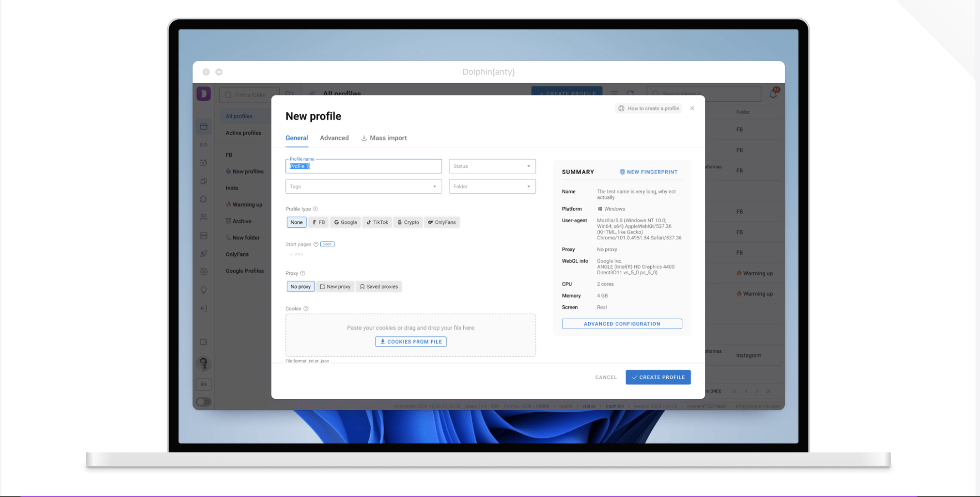Switch to the Advanced tab

click(x=334, y=138)
